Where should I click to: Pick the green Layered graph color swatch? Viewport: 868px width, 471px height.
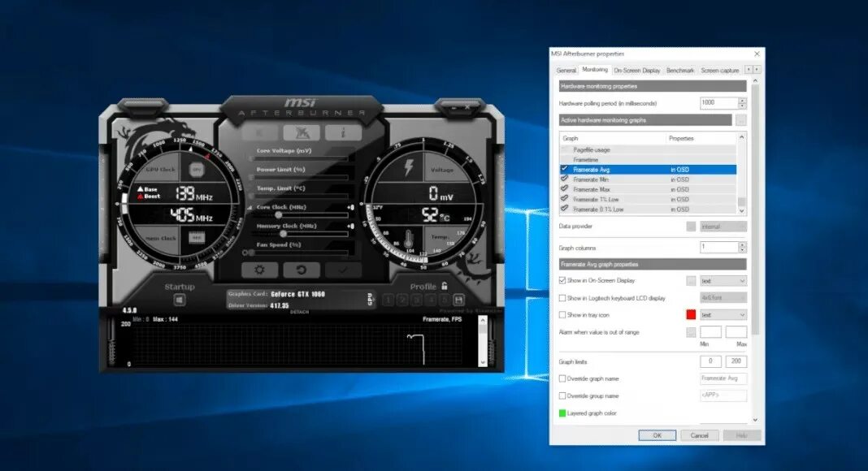562,413
